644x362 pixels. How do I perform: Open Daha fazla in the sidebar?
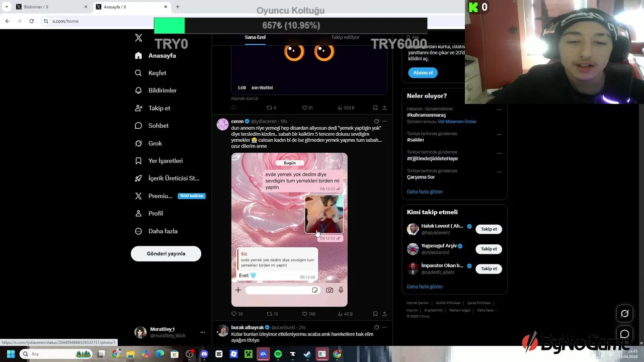pyautogui.click(x=156, y=231)
